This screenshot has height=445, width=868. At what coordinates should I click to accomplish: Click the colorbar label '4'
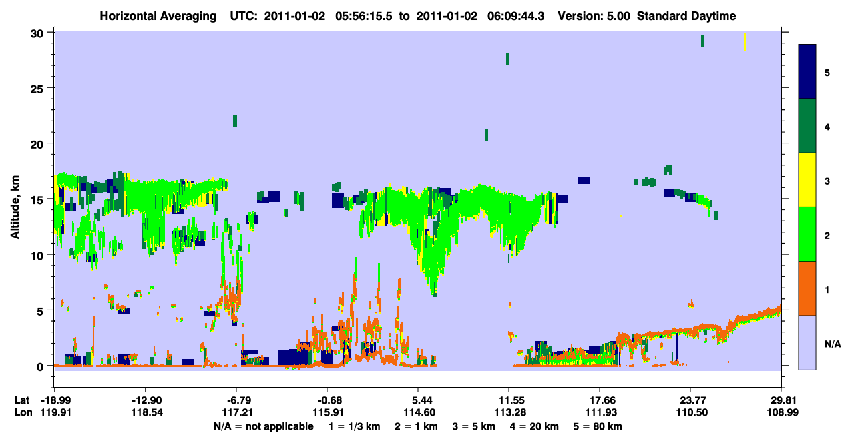827,126
